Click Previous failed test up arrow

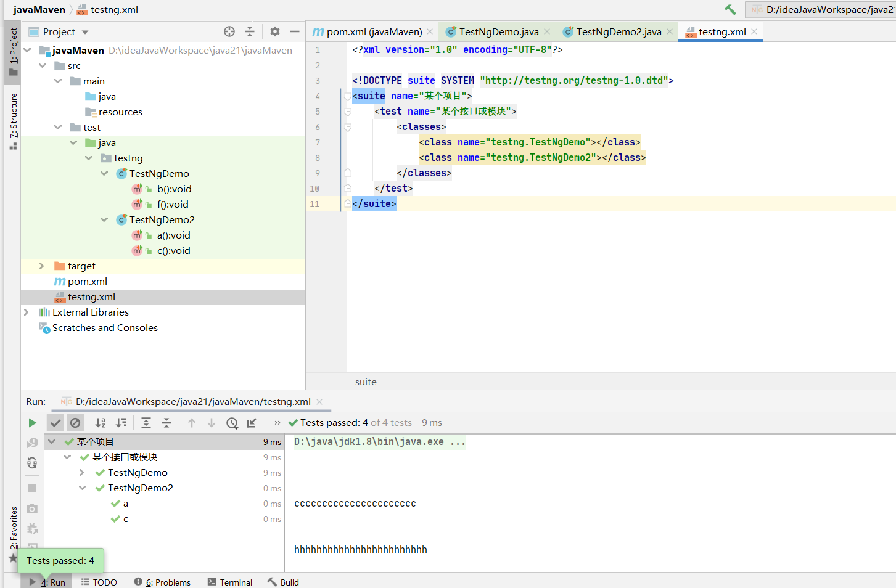click(192, 423)
